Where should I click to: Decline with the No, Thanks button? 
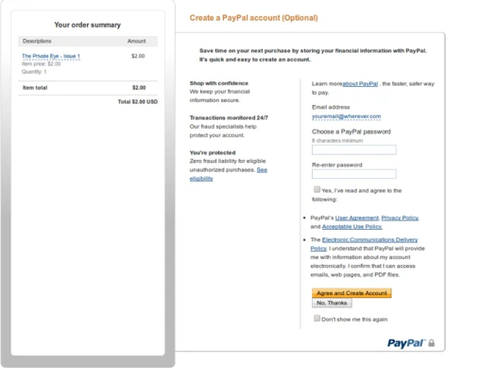tap(332, 303)
